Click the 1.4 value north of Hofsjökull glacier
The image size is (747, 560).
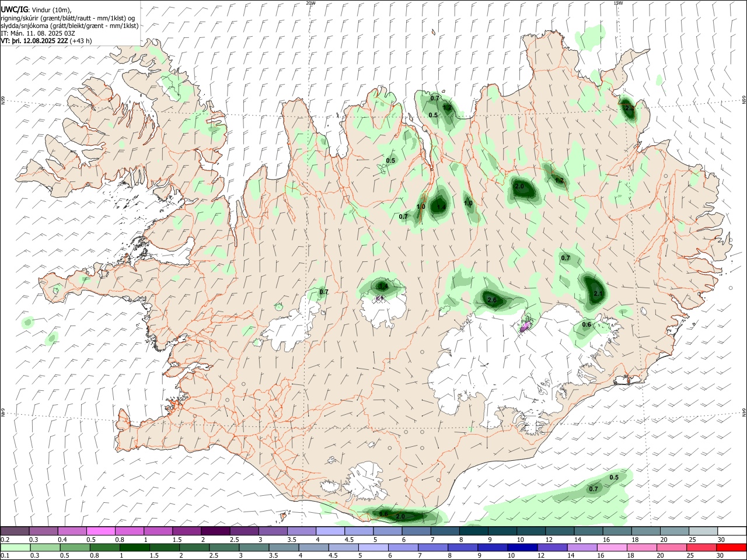pos(383,286)
